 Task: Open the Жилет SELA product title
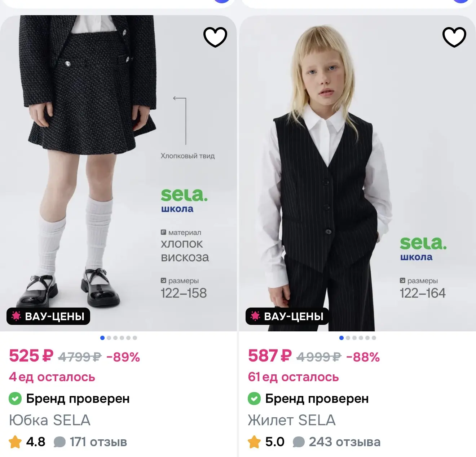point(292,420)
